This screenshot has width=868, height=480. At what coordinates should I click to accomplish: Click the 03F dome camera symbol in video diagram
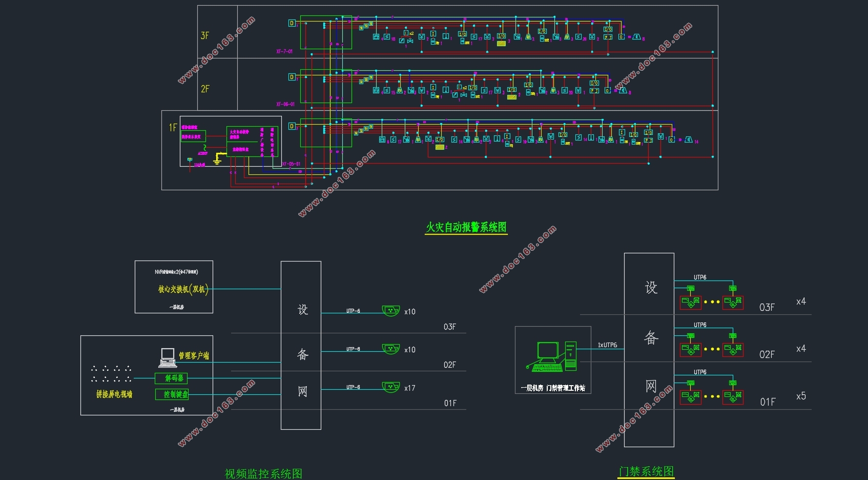[391, 311]
